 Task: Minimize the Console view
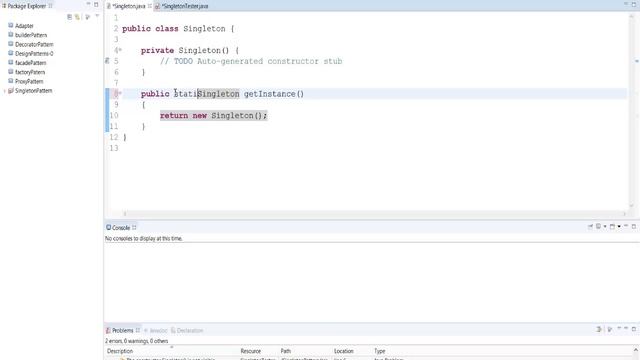[626, 226]
